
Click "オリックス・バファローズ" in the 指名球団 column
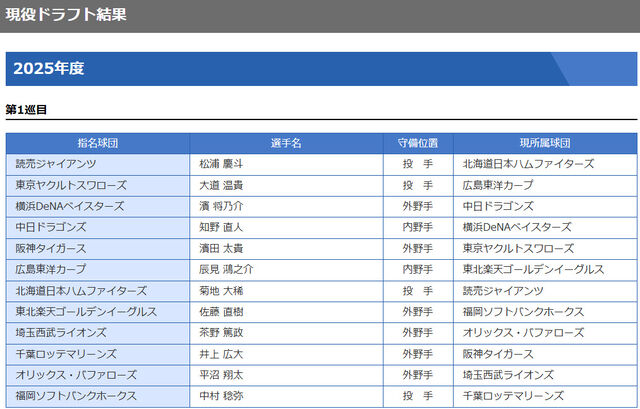pos(76,375)
